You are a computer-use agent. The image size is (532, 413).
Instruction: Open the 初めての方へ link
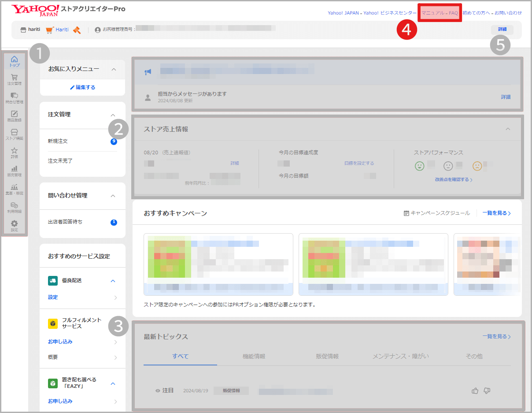tap(476, 13)
